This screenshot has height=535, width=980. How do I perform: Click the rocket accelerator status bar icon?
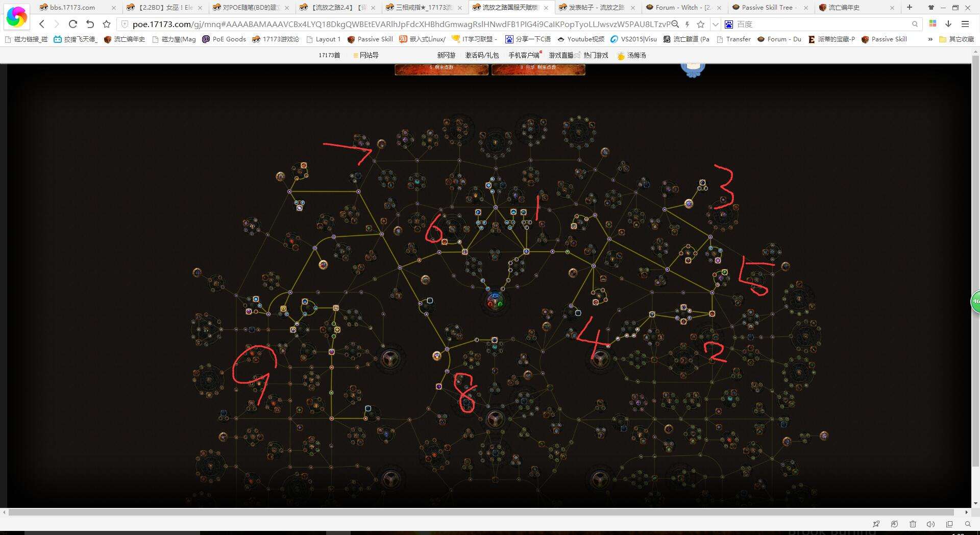(876, 524)
